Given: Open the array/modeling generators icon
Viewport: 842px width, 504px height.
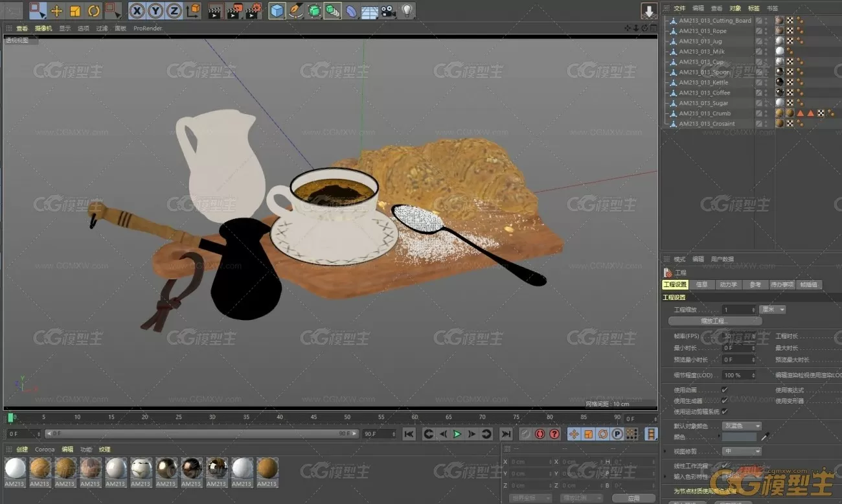Looking at the screenshot, I should (x=332, y=10).
